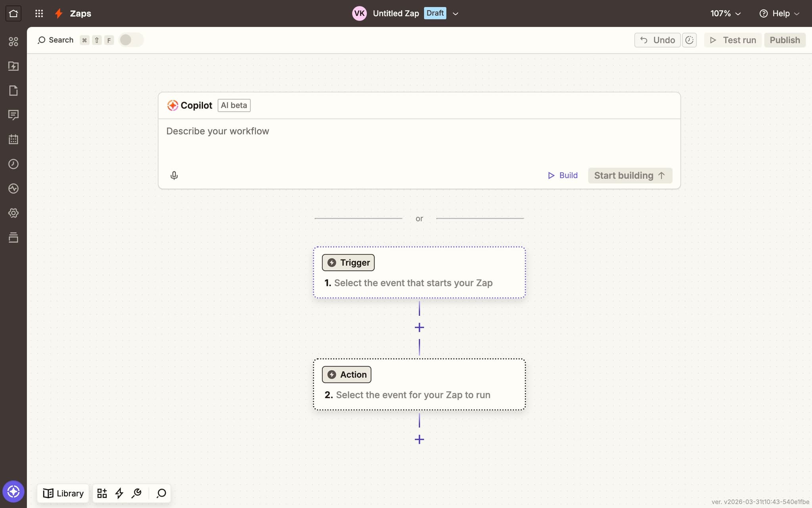
Task: Click the microphone icon in Copilot box
Action: point(174,175)
